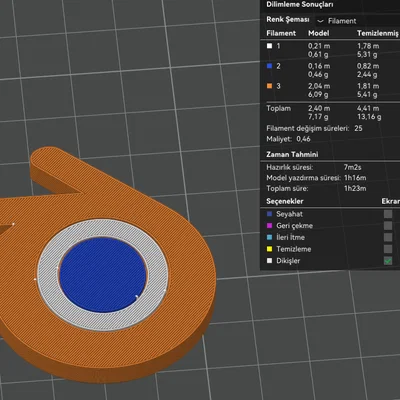Screen dimensions: 400x400
Task: Click the Geri çekme magenta legend icon
Action: (x=270, y=226)
